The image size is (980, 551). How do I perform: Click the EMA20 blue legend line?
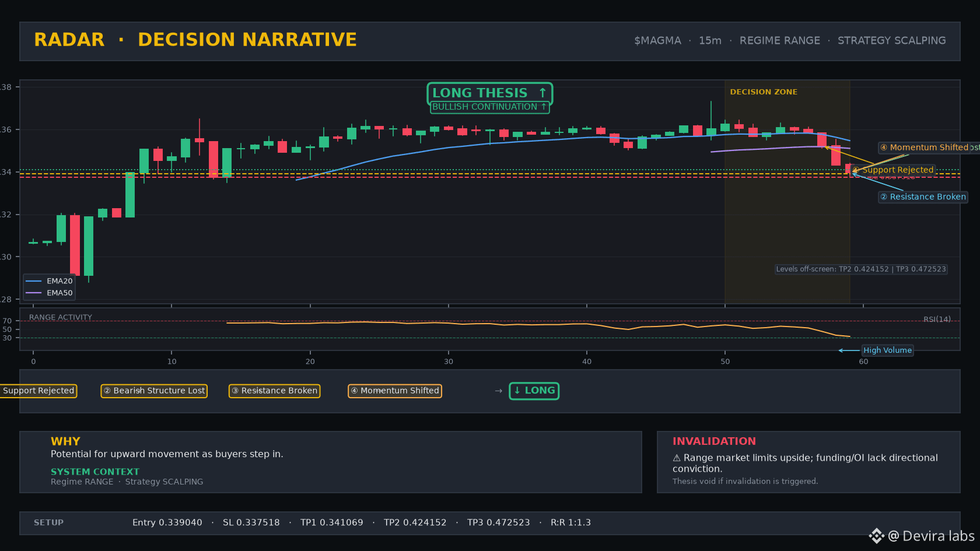pos(34,281)
